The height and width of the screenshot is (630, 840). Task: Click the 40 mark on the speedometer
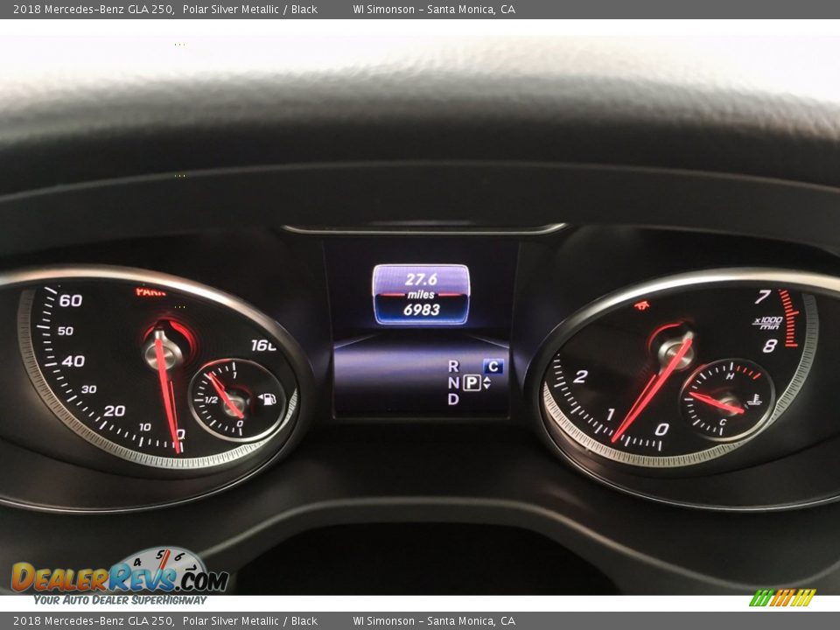73,361
